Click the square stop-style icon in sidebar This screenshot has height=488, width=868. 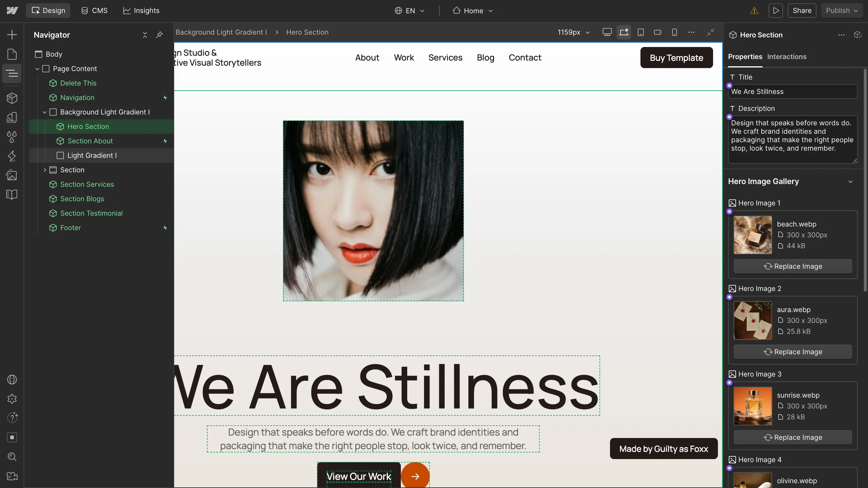click(x=12, y=437)
